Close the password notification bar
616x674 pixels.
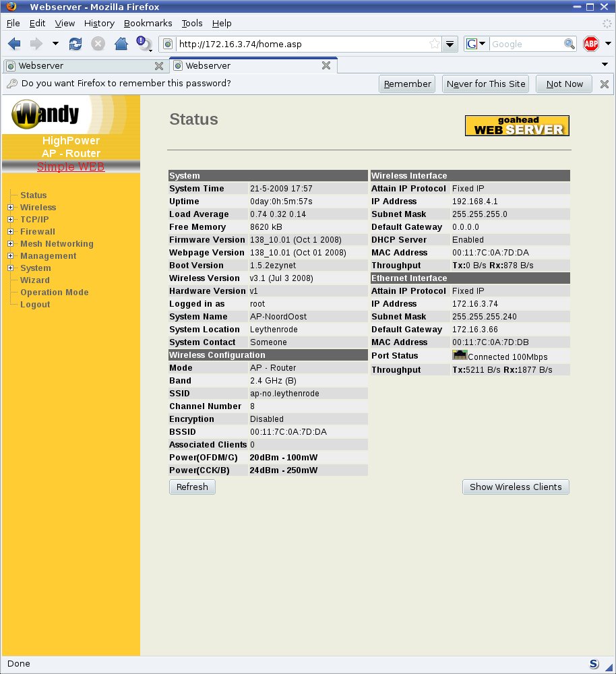[605, 84]
